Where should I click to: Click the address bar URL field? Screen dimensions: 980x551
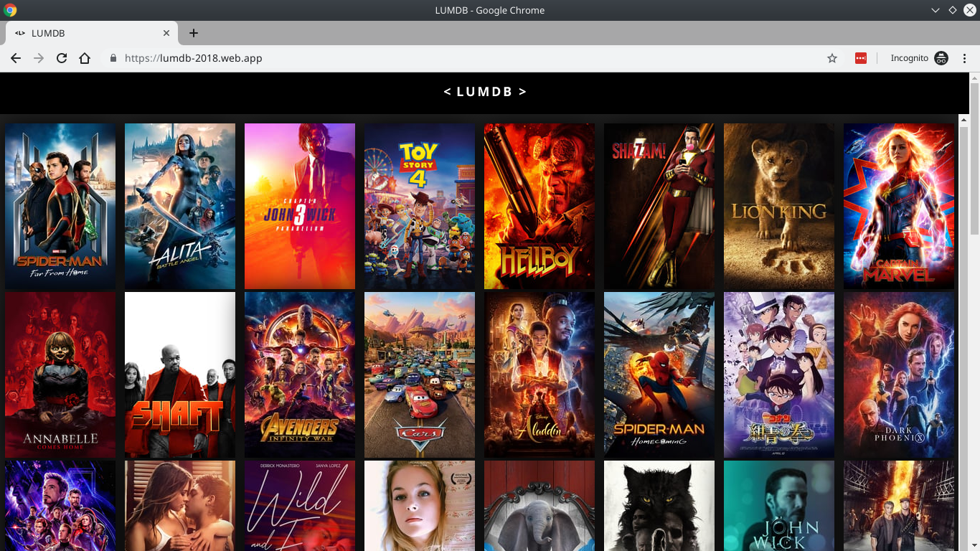pos(470,58)
